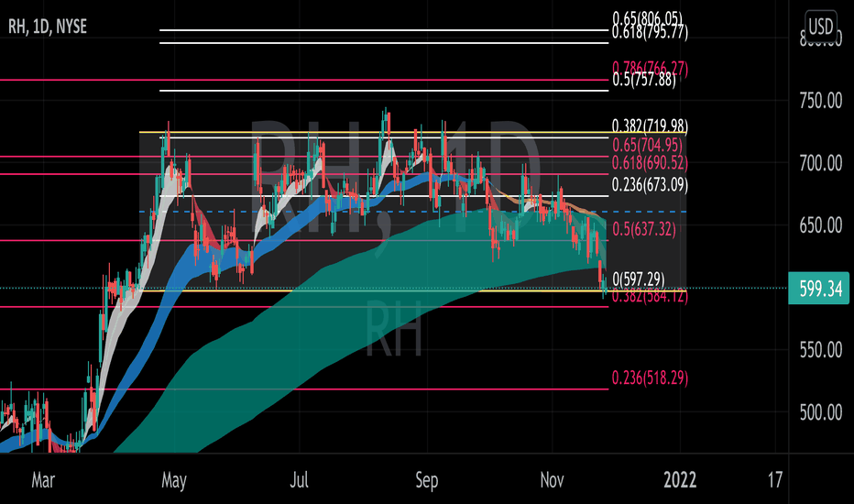Click the 700.00 price axis value
This screenshot has width=854, height=504.
tap(821, 163)
